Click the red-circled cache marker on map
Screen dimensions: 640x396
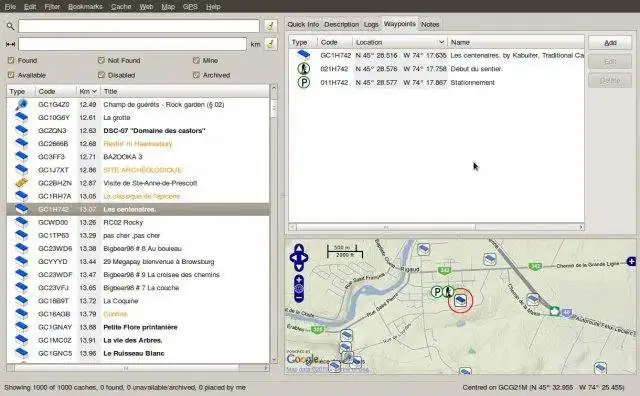point(460,301)
